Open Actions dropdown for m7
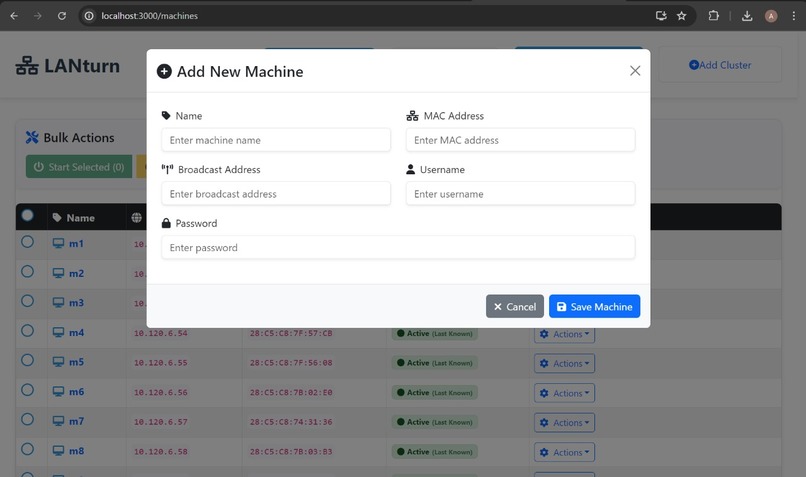This screenshot has height=477, width=806. [564, 423]
